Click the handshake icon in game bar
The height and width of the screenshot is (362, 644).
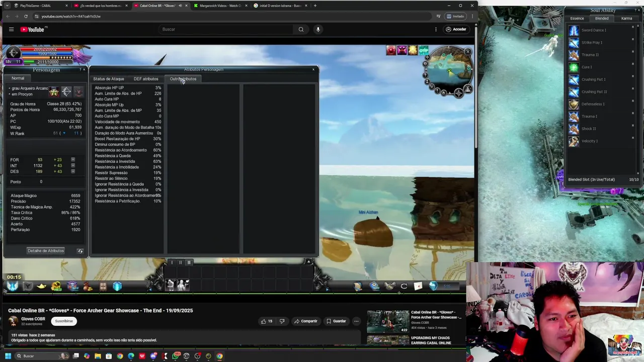point(389,287)
